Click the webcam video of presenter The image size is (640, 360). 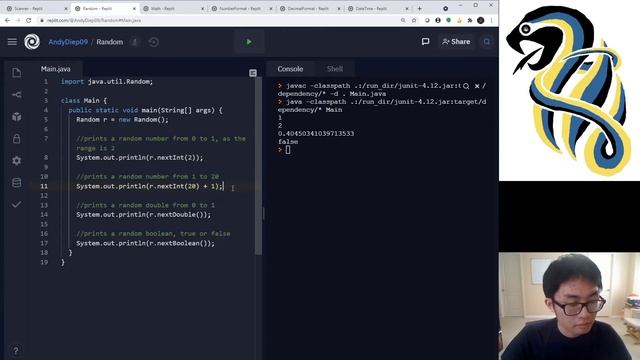pyautogui.click(x=569, y=306)
